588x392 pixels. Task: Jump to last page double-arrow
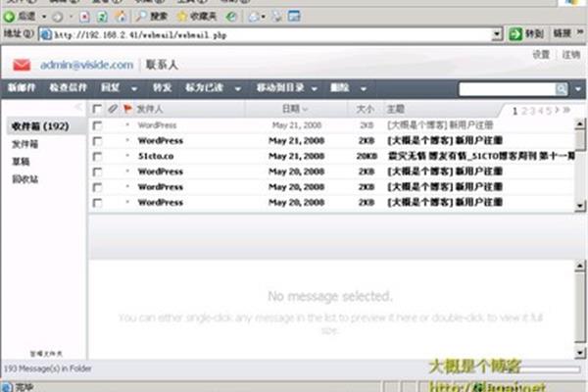[x=566, y=110]
